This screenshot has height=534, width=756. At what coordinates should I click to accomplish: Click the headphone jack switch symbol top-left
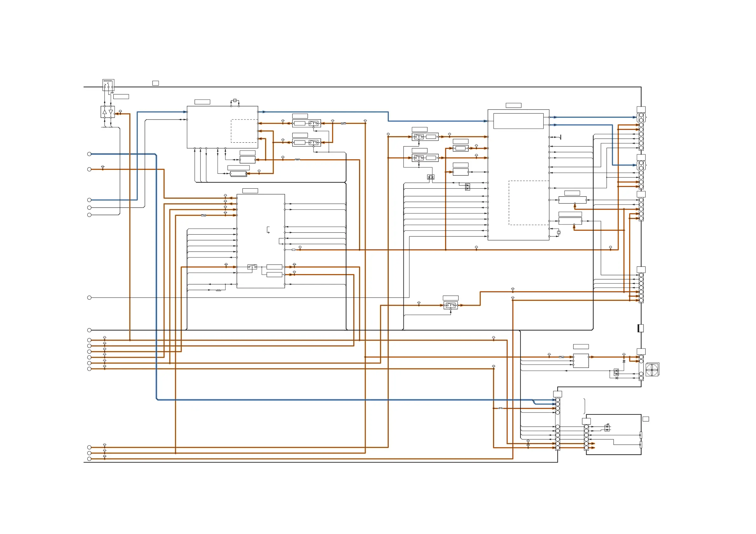tap(108, 85)
